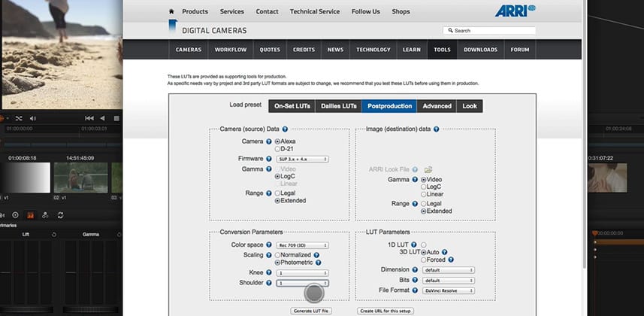
Task: Reset the Lift control in Resolve
Action: [x=54, y=235]
